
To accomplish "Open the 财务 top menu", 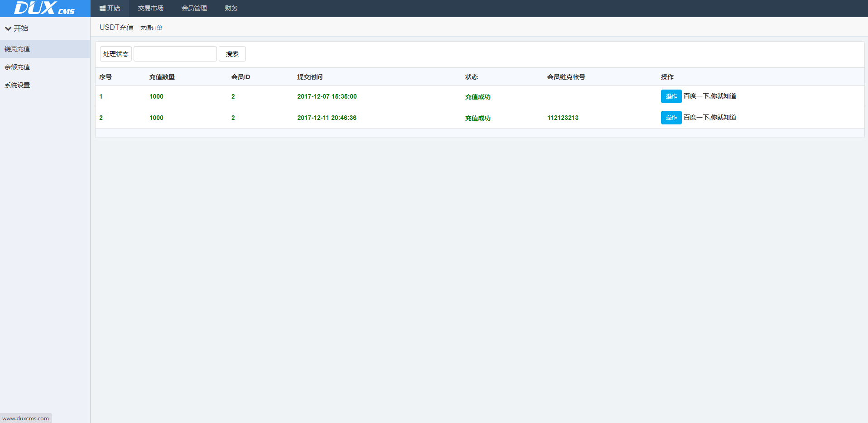I will (x=231, y=9).
